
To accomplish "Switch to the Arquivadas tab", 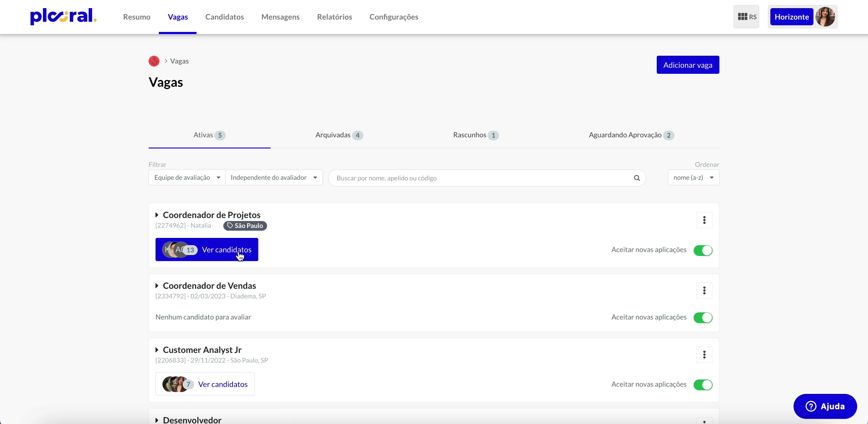I will point(339,135).
